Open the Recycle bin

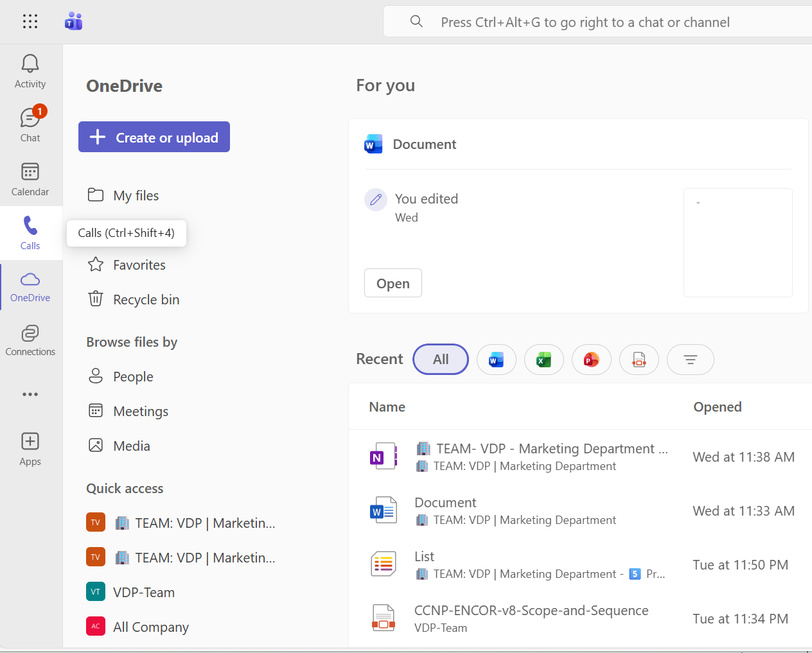click(x=134, y=299)
